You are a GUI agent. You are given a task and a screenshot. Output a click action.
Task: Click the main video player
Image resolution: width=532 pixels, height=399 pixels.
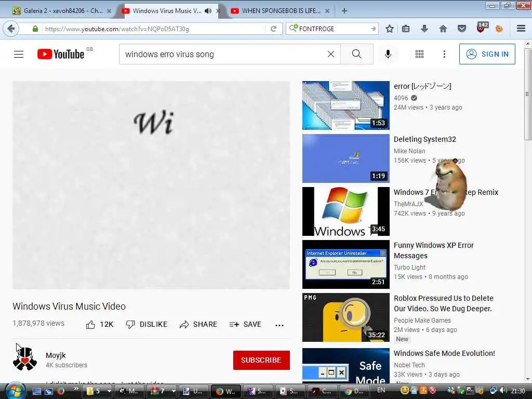[151, 185]
